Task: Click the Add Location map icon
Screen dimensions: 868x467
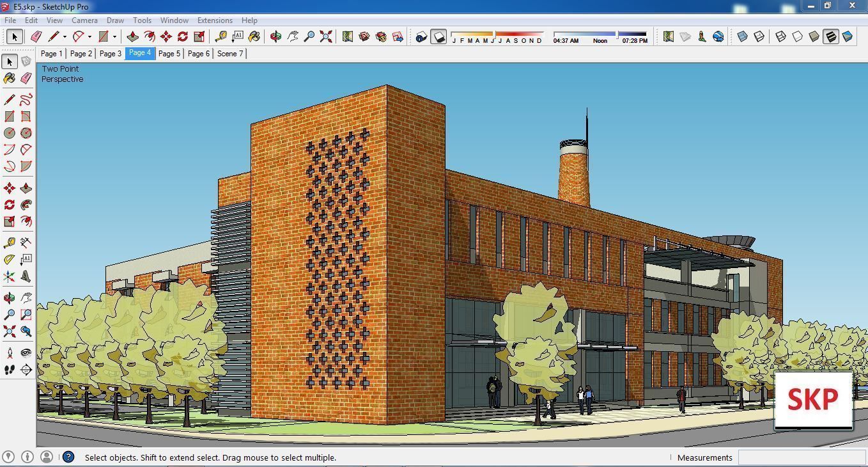Action: [669, 36]
